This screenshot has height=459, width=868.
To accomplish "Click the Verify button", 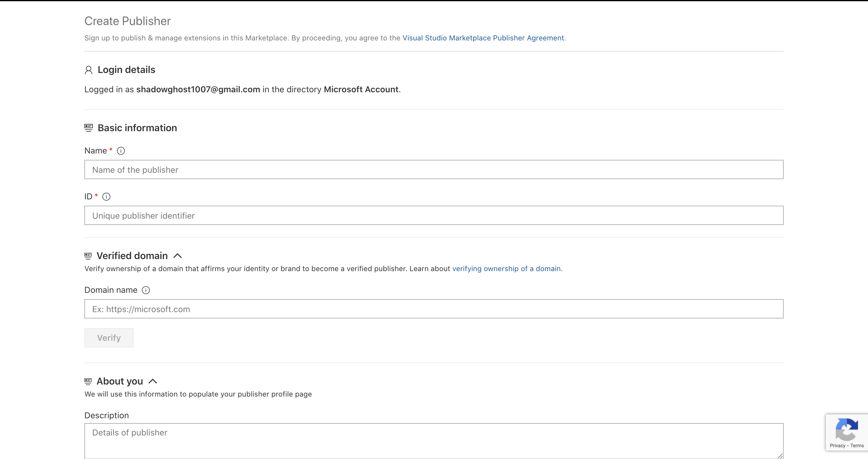I will click(109, 337).
